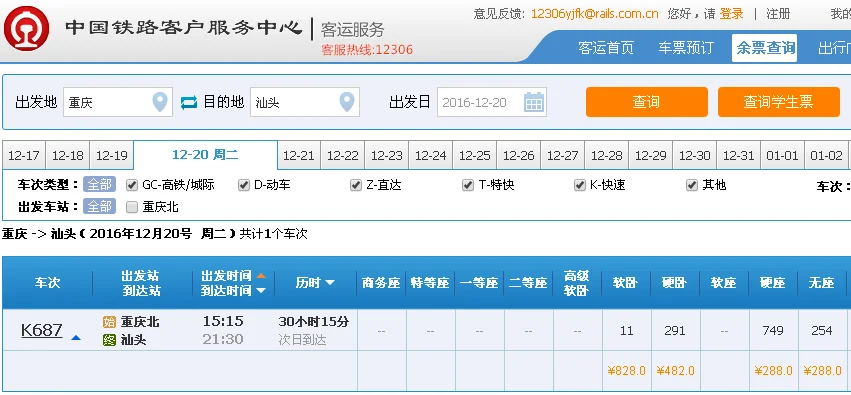Select the 12-26 date tab
This screenshot has height=395, width=851.
[519, 156]
